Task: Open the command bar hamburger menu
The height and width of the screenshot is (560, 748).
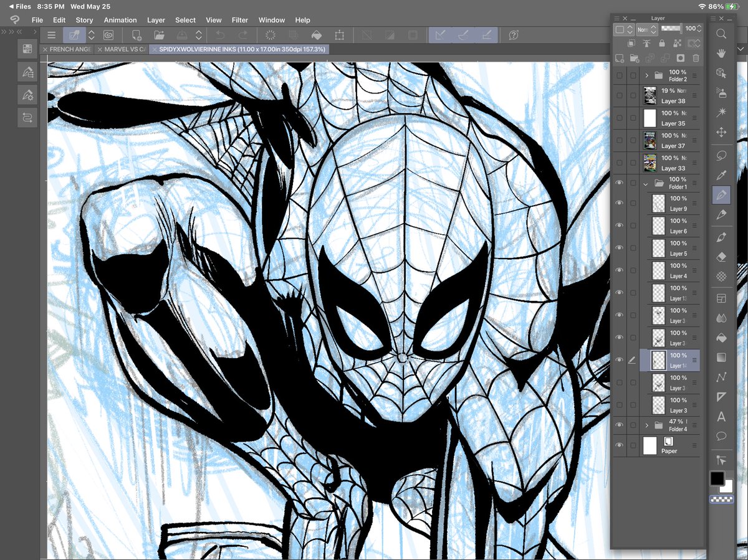Action: coord(52,36)
